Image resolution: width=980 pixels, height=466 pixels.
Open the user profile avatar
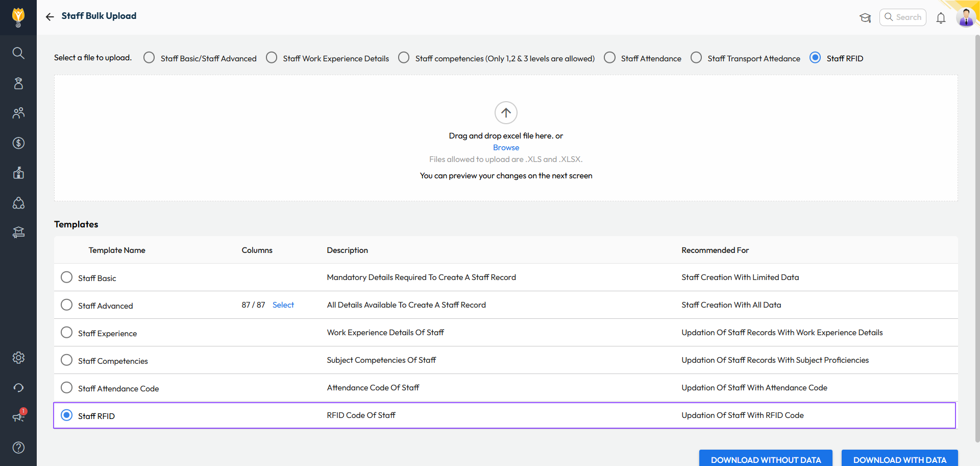[966, 17]
